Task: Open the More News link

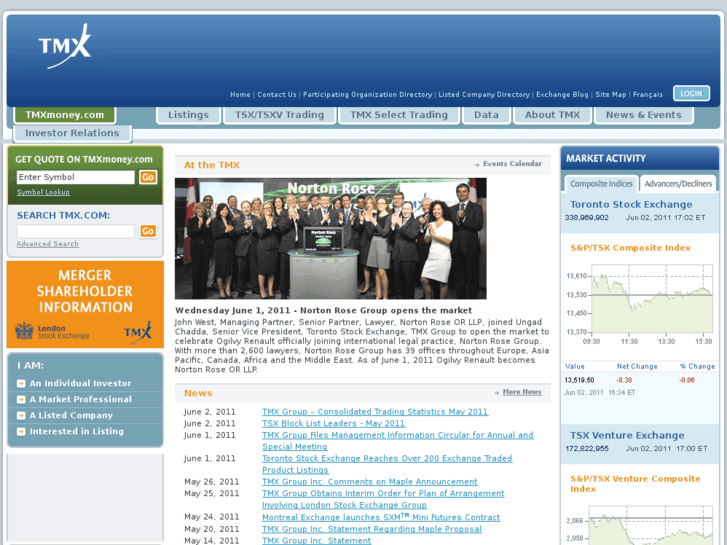Action: click(x=522, y=392)
